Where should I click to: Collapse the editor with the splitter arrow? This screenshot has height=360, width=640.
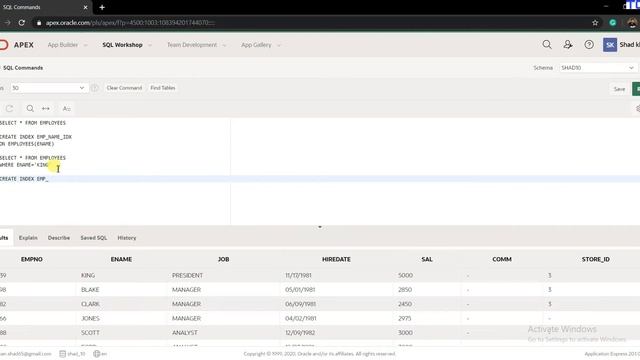pos(320,227)
